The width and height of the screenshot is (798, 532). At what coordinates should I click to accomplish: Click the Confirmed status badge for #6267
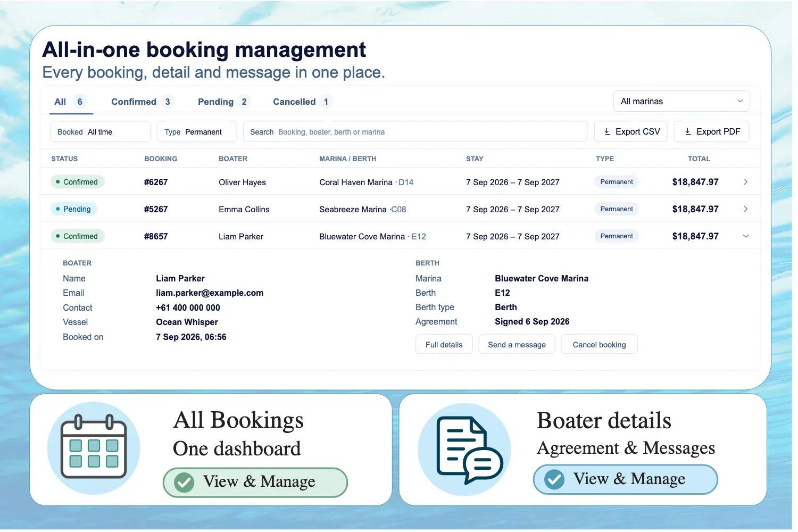click(x=78, y=182)
